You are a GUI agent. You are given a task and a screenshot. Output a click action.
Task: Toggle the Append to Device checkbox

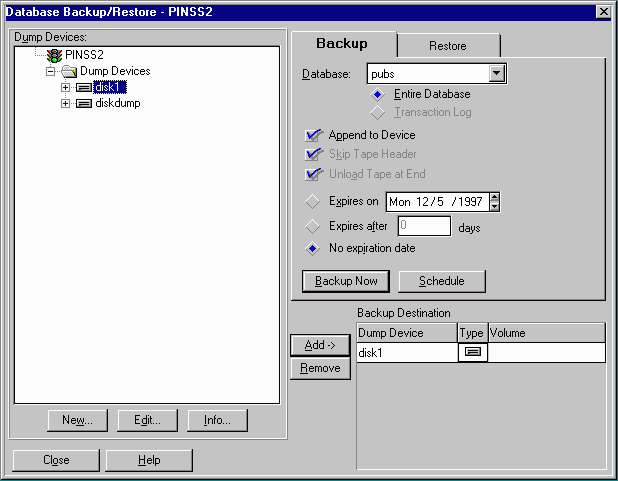click(x=314, y=135)
